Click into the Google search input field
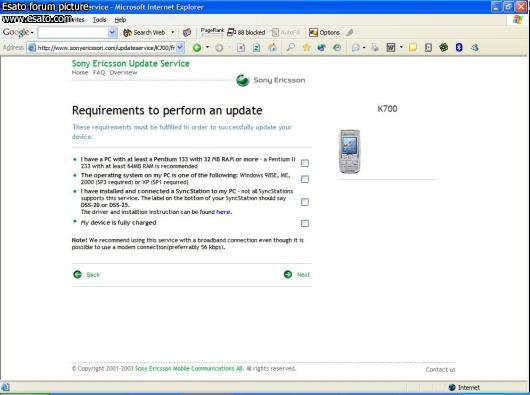530x395 pixels. [x=73, y=32]
